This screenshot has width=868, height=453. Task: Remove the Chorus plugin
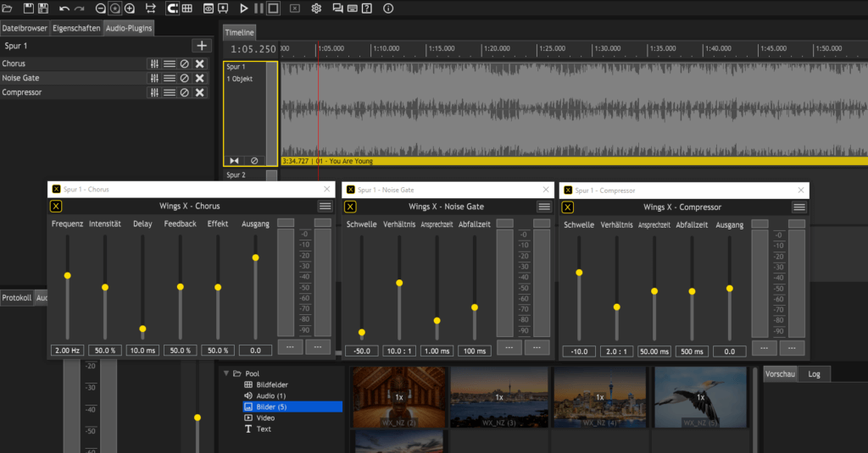[x=200, y=64]
